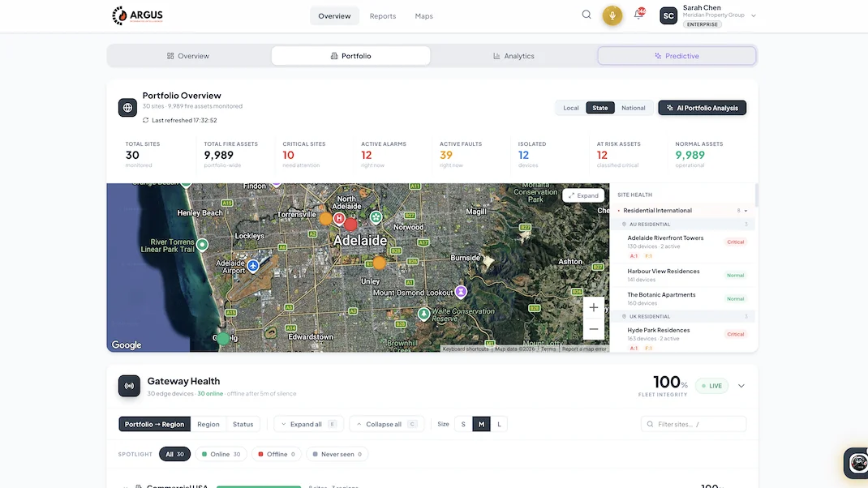Spotlight All 30 gateways
The height and width of the screenshot is (488, 868).
click(175, 454)
